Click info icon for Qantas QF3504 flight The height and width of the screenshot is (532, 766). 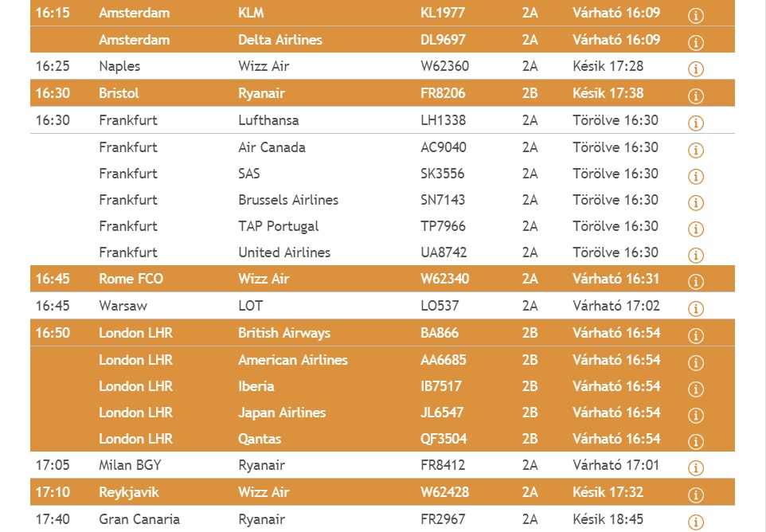[695, 441]
